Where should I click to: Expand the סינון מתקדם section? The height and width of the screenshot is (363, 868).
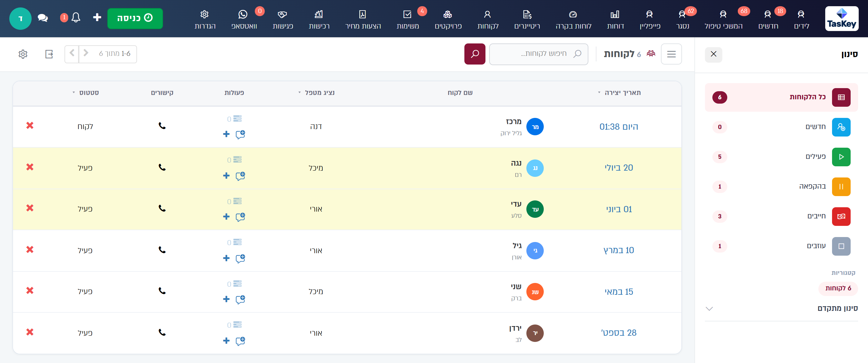tap(781, 308)
